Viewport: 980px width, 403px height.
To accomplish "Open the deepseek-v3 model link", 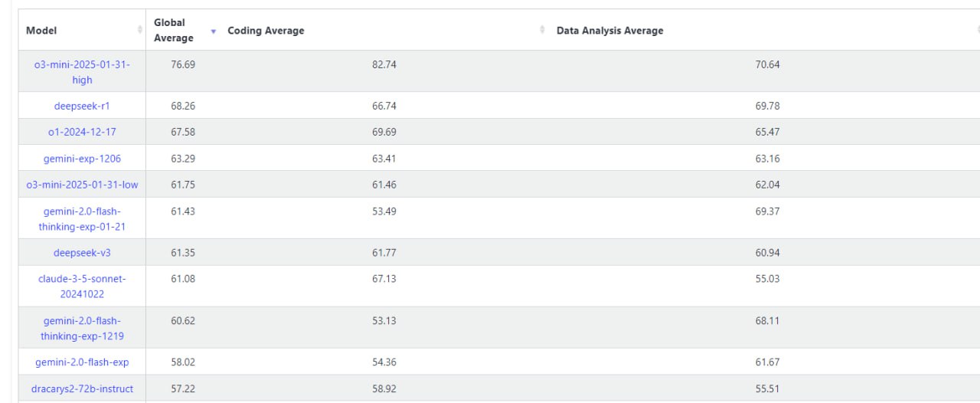I will pyautogui.click(x=82, y=252).
